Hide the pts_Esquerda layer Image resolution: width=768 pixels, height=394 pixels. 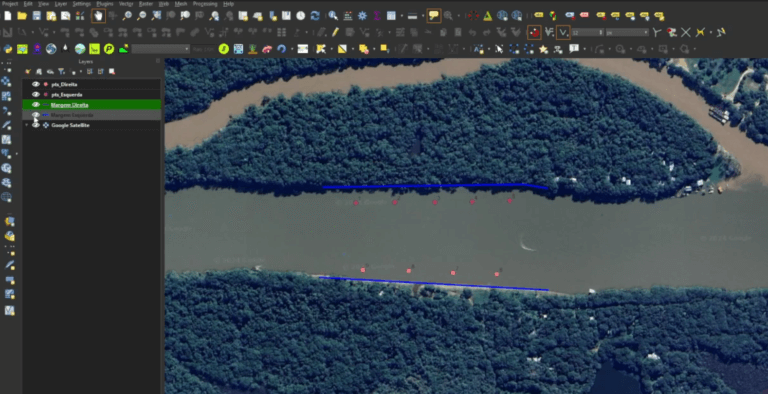tap(35, 95)
